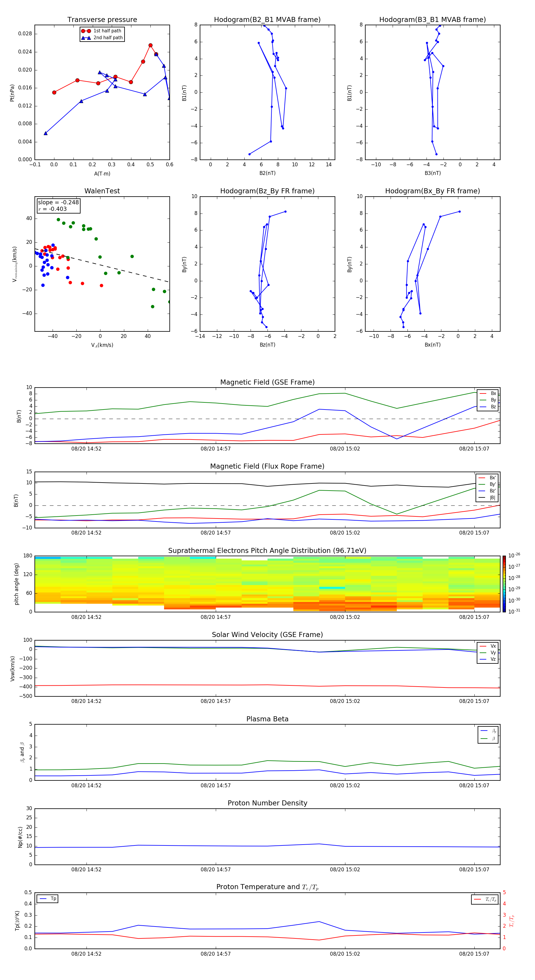The height and width of the screenshot is (980, 535).
Task: Click the 'B2(nT)' x-axis label
Action: (x=267, y=173)
